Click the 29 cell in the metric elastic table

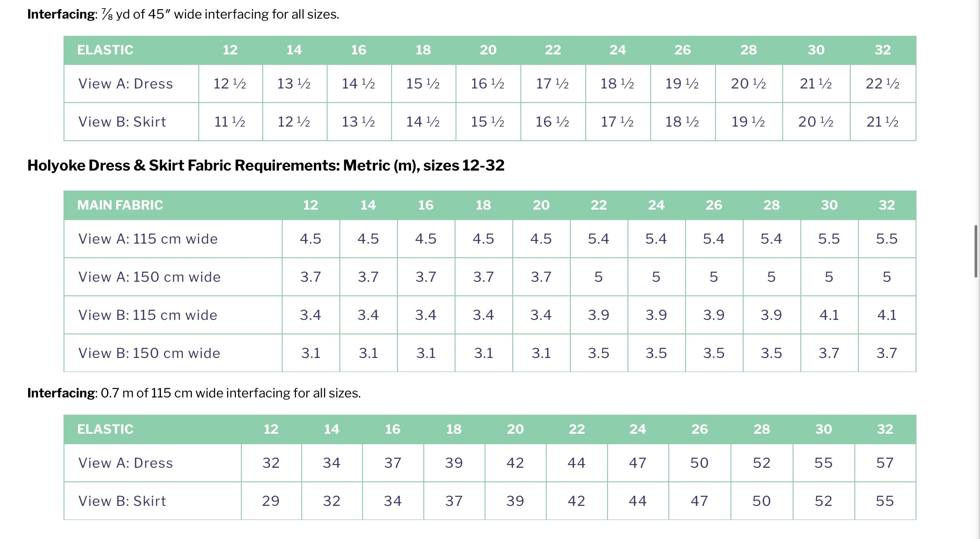point(271,501)
